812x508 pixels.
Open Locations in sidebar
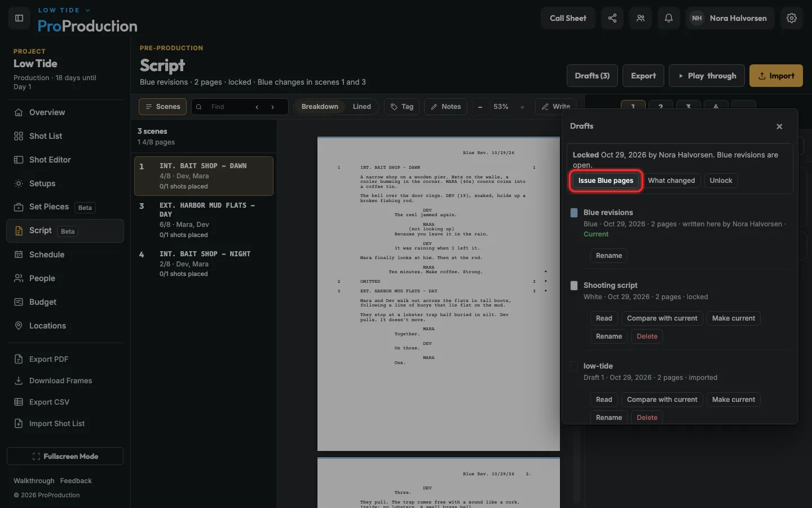[x=65, y=326]
